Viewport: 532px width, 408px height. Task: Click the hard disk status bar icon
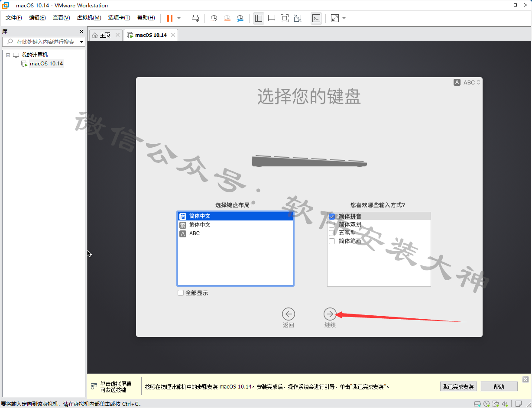[x=477, y=404]
